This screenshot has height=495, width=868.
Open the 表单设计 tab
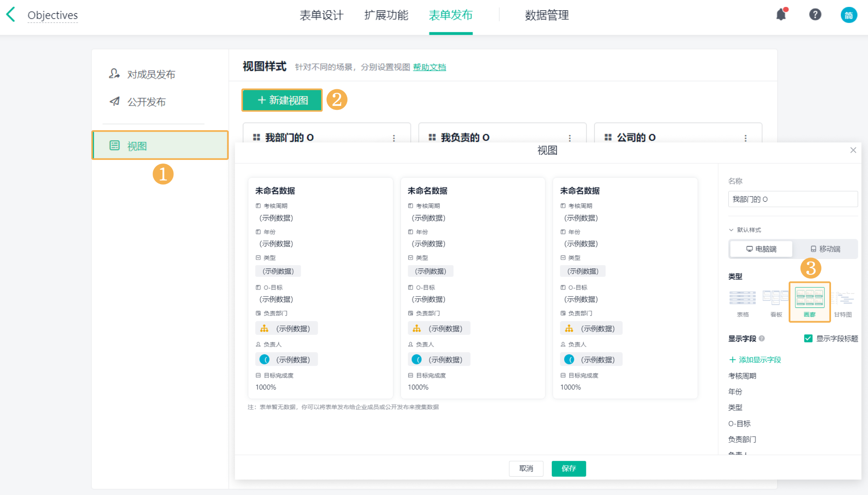(x=321, y=15)
